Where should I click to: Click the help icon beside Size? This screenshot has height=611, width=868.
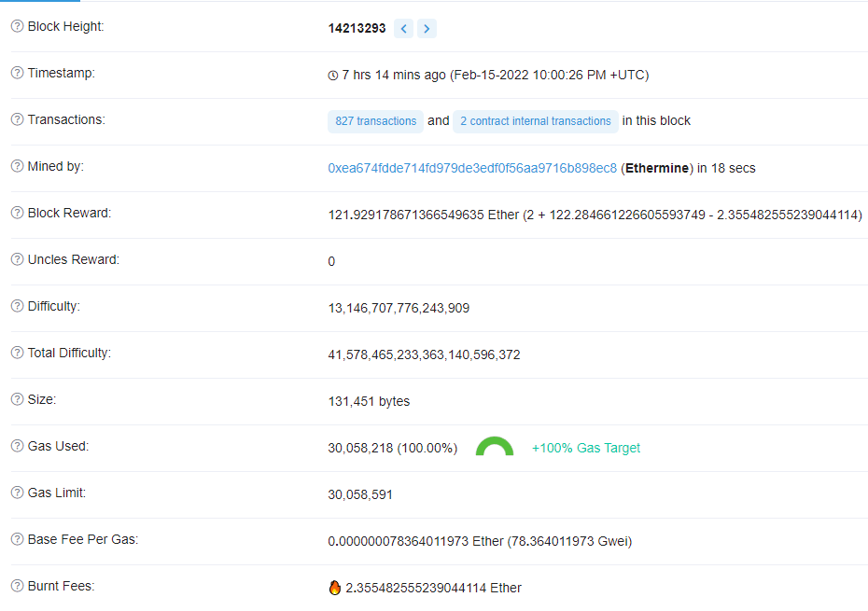click(x=17, y=399)
